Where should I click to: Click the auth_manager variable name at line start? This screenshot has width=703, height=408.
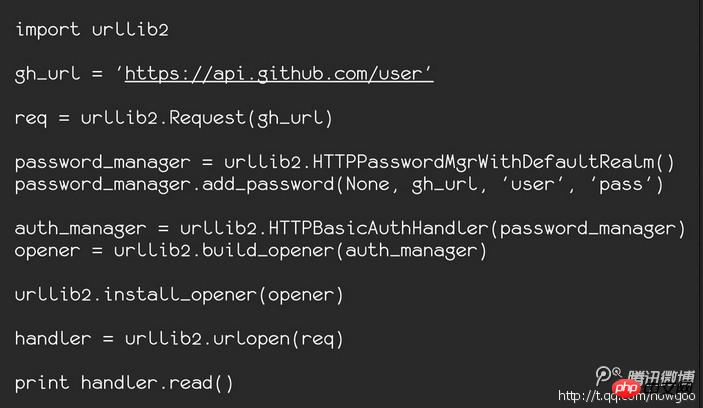pos(81,229)
